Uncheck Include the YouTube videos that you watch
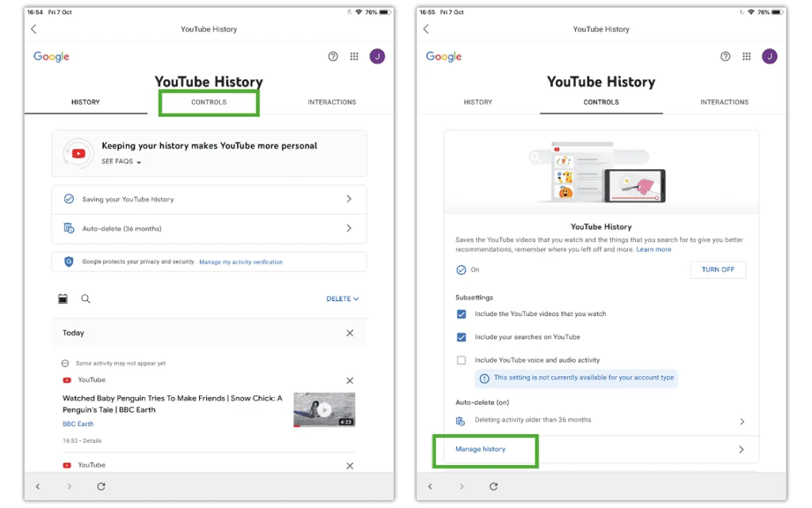The width and height of the screenshot is (812, 508). [462, 314]
